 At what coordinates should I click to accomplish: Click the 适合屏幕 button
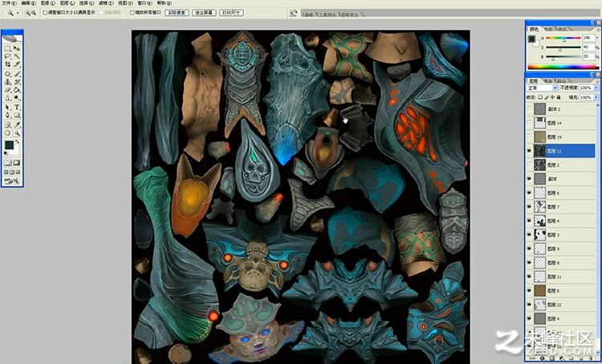tap(204, 13)
